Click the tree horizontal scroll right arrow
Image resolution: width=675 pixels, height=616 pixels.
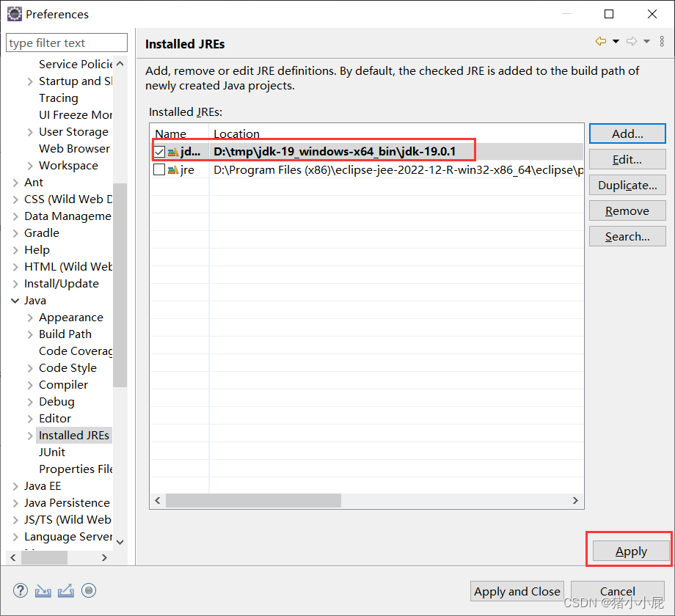coord(104,558)
